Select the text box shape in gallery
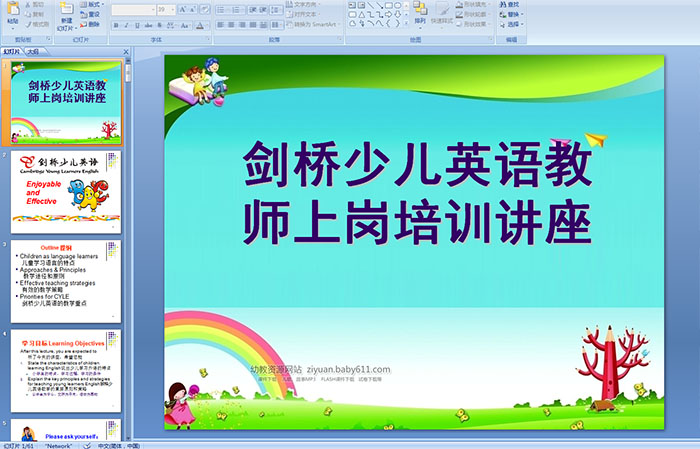 click(x=352, y=5)
